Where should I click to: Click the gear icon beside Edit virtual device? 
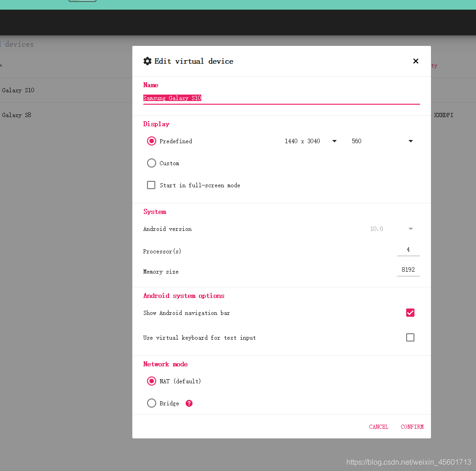coord(147,61)
